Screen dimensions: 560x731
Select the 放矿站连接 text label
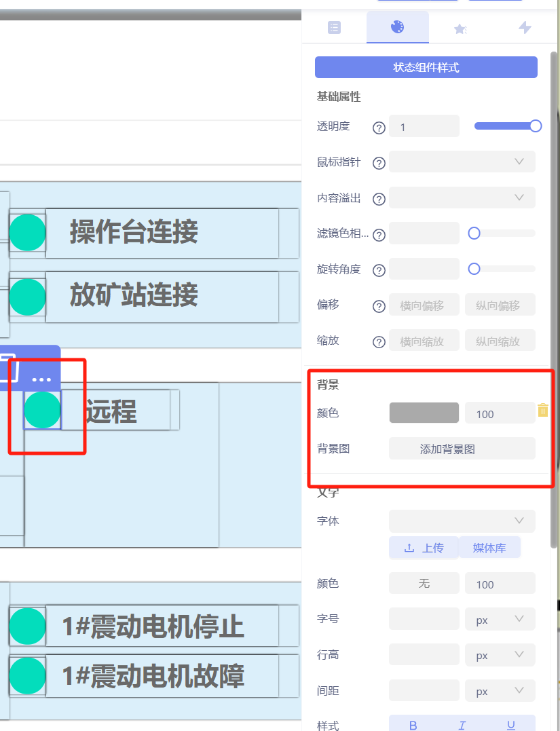point(134,295)
